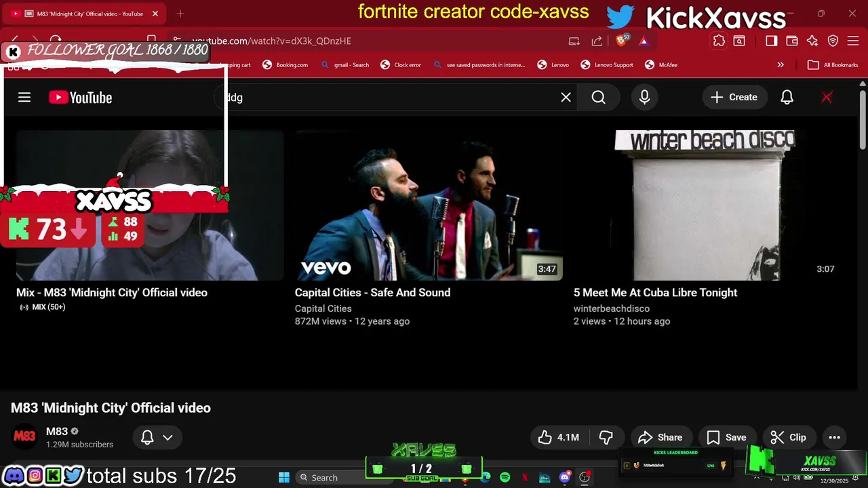The width and height of the screenshot is (868, 488).
Task: Open Discord from the taskbar
Action: (x=564, y=478)
